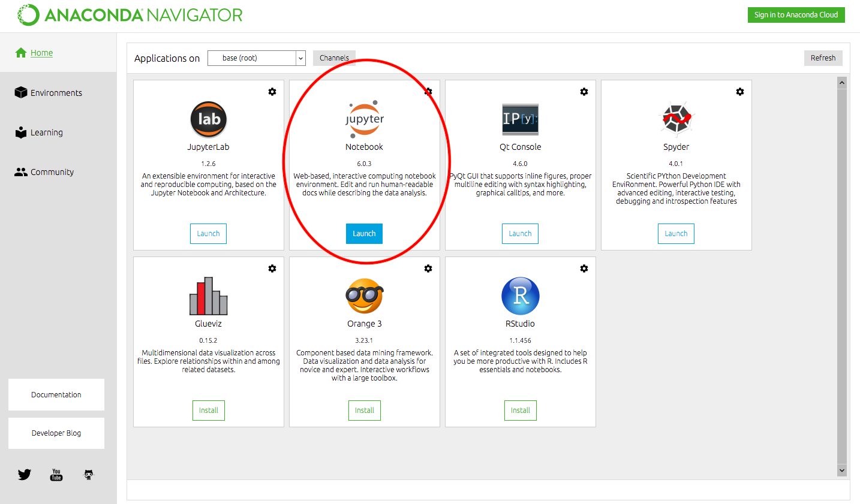The width and height of the screenshot is (860, 504).
Task: Click the Notebook version 6.0.3 text
Action: click(364, 164)
